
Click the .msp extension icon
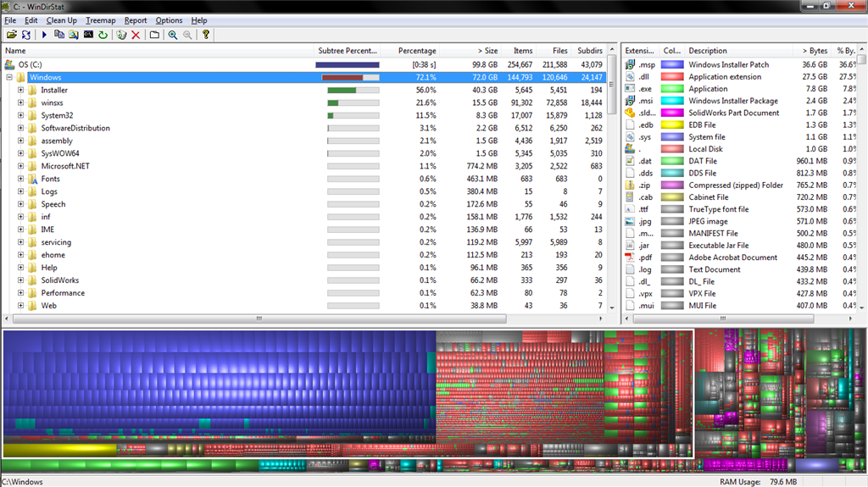(x=630, y=64)
